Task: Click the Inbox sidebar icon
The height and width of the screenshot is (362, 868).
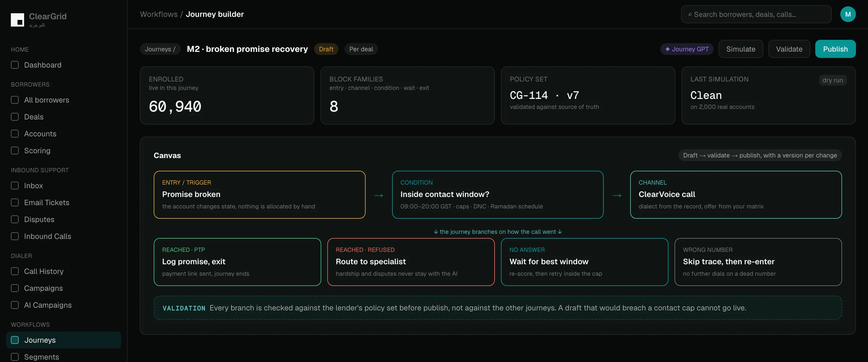Action: click(15, 186)
